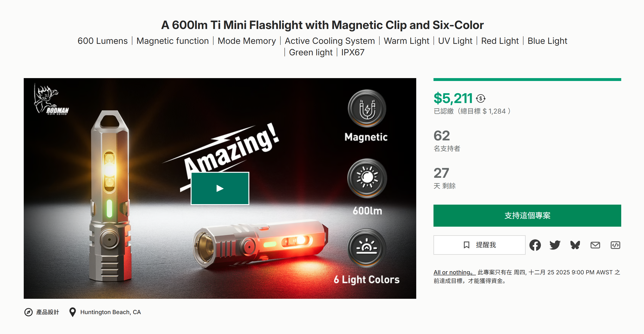The image size is (644, 334).
Task: Click the 6 Light Colors icon
Action: [367, 248]
